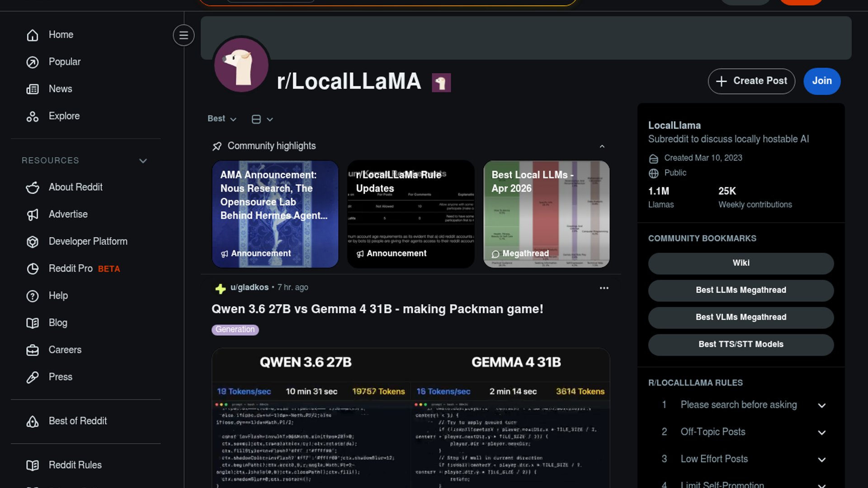Viewport: 868px width, 488px height.
Task: Click the Community highlights pin icon
Action: pos(217,146)
